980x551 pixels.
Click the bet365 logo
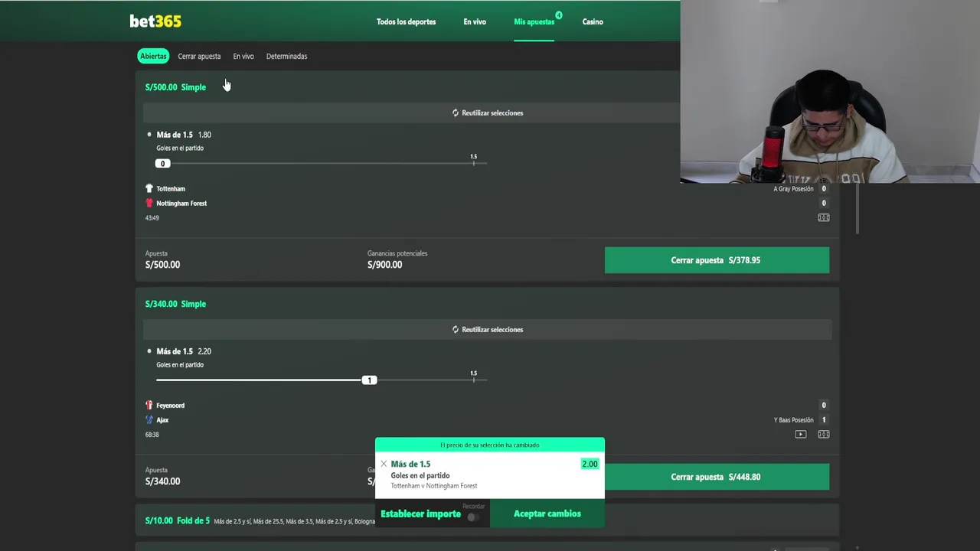coord(155,21)
